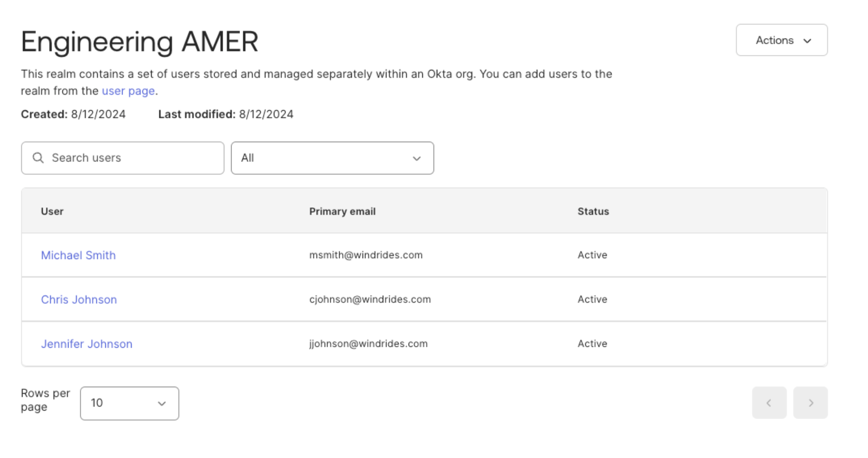Open Michael Smith's user profile
The width and height of the screenshot is (868, 458).
78,255
